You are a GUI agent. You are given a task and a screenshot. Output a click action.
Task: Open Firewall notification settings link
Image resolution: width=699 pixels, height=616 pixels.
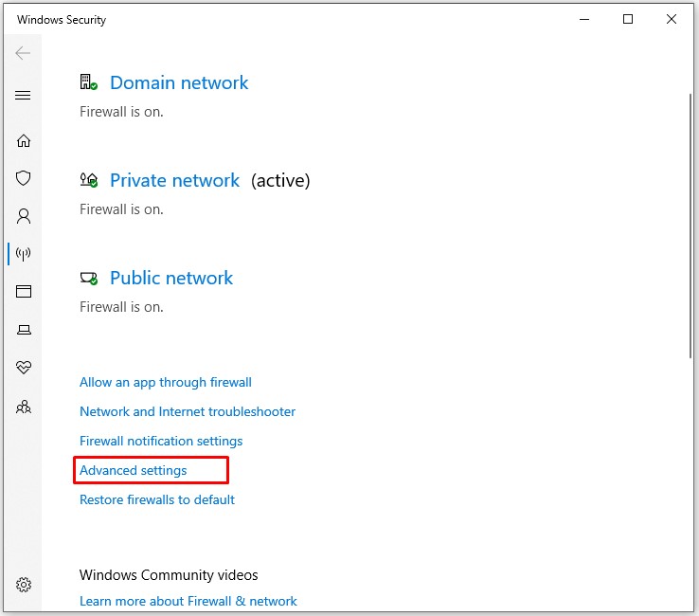[x=161, y=442]
